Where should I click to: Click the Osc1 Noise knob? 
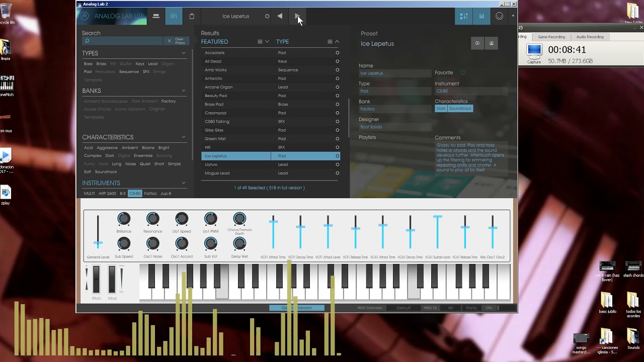click(152, 244)
